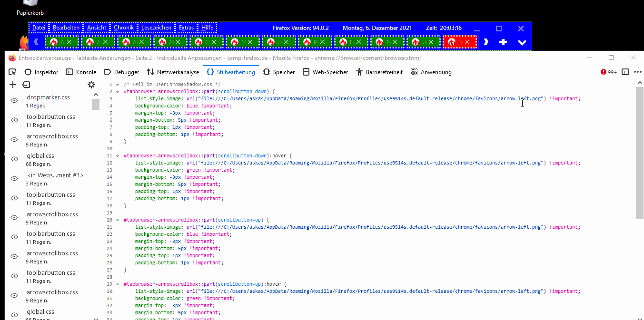644x320 pixels.
Task: Select the dropmarker.css stylesheet entry
Action: (x=48, y=97)
